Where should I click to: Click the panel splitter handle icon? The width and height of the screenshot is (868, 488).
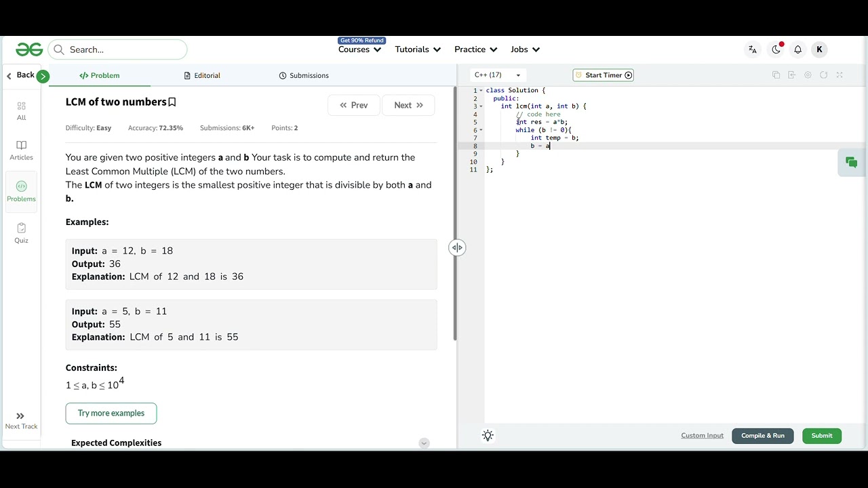click(457, 247)
